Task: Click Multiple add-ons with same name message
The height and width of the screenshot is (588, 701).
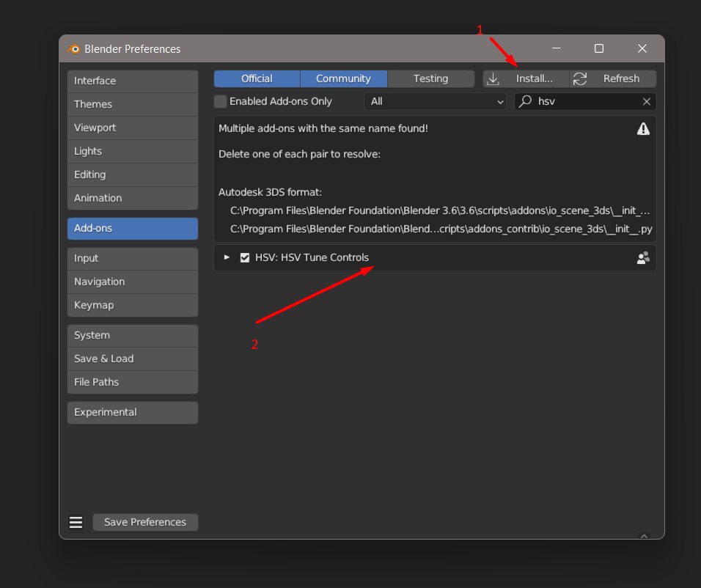Action: (x=323, y=129)
